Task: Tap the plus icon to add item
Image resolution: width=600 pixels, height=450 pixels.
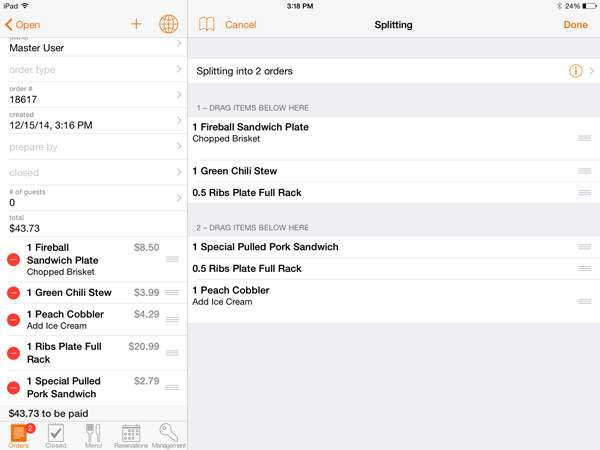Action: tap(136, 24)
